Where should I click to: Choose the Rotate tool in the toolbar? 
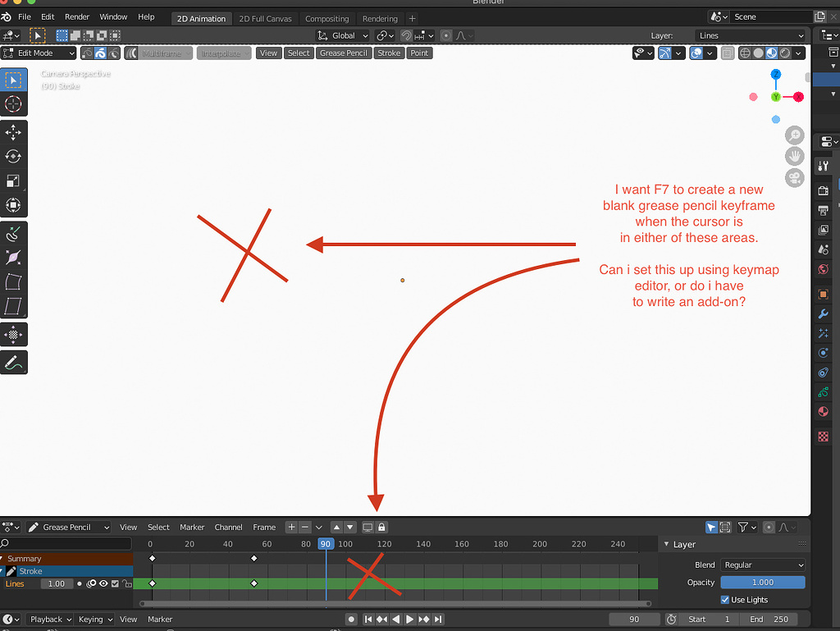(x=13, y=157)
